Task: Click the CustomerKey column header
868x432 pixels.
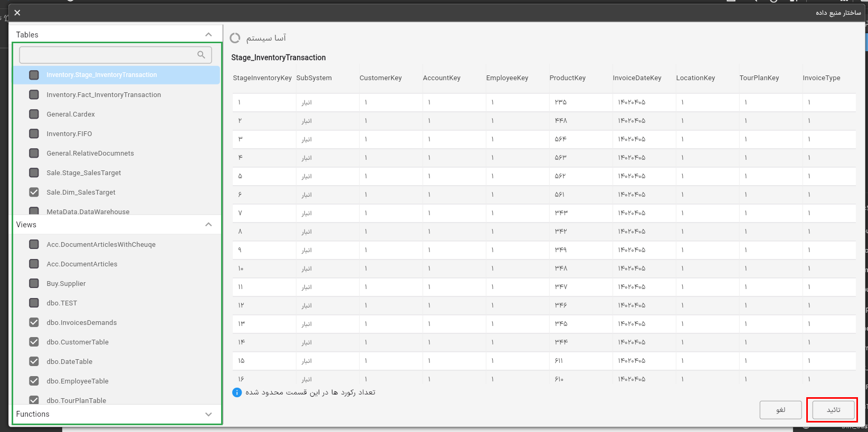Action: (x=380, y=78)
